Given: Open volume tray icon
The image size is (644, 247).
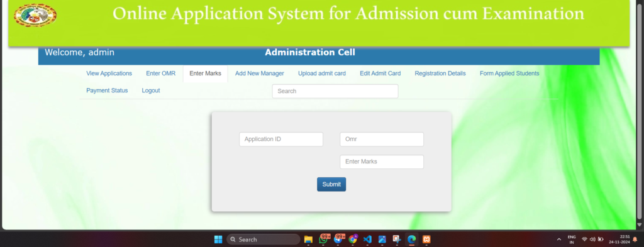Looking at the screenshot, I should (x=592, y=239).
